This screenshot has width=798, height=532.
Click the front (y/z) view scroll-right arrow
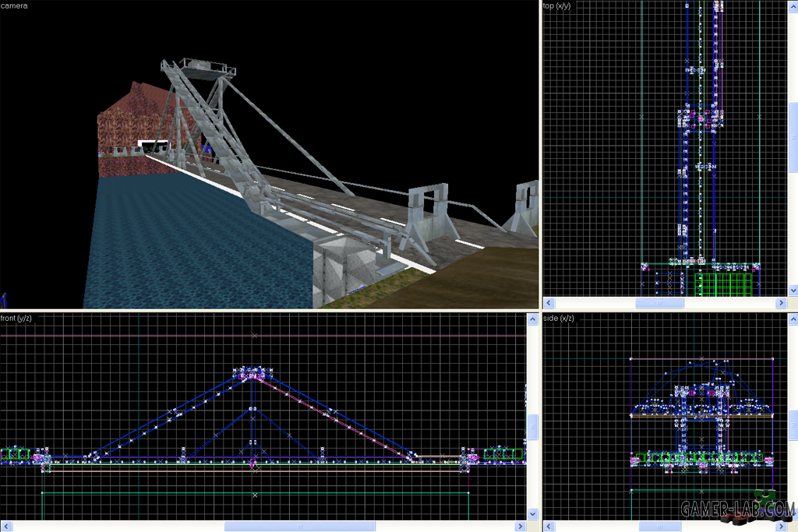520,527
